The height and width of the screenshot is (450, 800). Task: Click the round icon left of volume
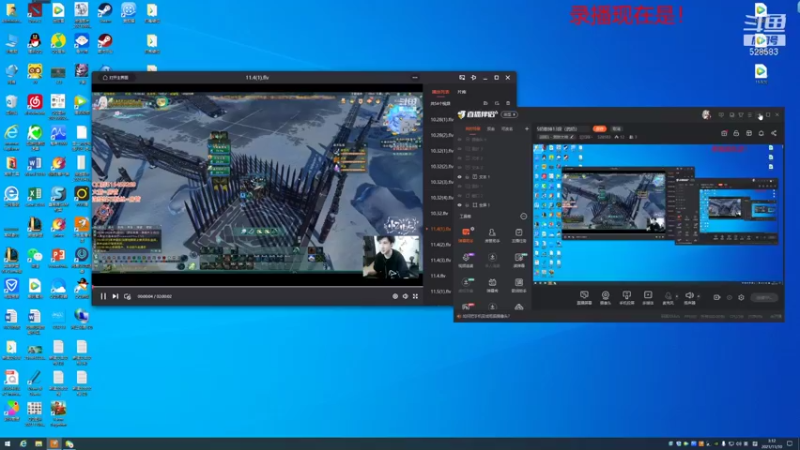tap(395, 296)
